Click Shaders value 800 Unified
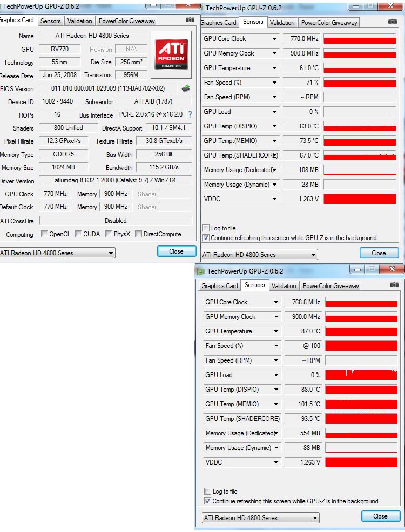The width and height of the screenshot is (405, 532). coord(68,128)
